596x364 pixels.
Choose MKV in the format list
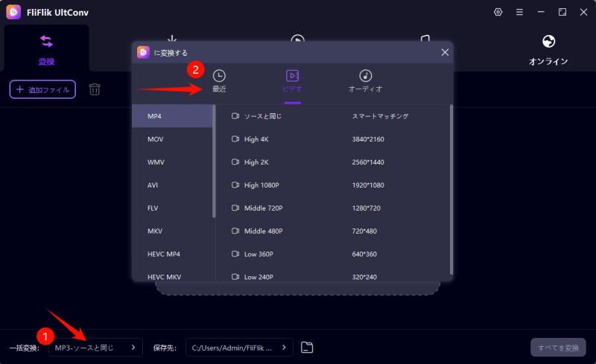click(172, 231)
